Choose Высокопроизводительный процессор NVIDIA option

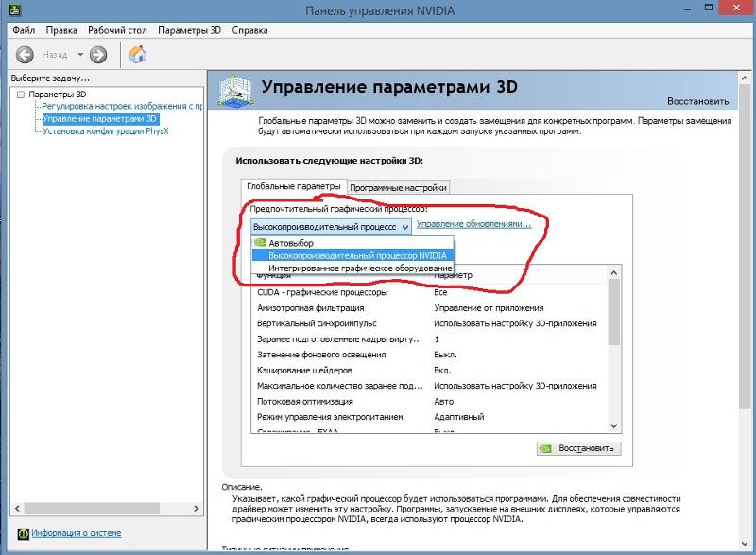tap(352, 255)
